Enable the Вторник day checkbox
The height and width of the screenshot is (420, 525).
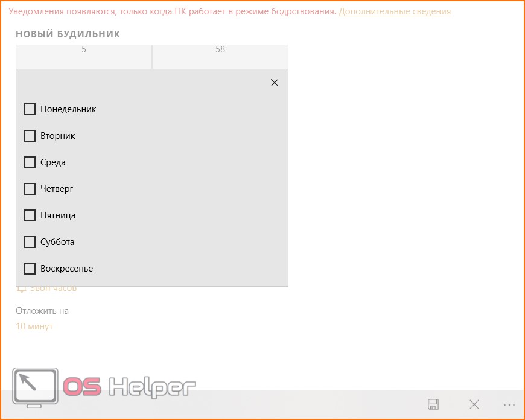pyautogui.click(x=30, y=136)
